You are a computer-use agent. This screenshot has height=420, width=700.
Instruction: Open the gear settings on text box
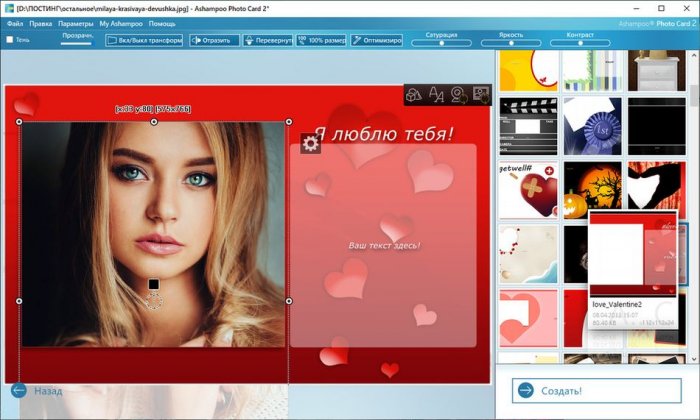310,144
